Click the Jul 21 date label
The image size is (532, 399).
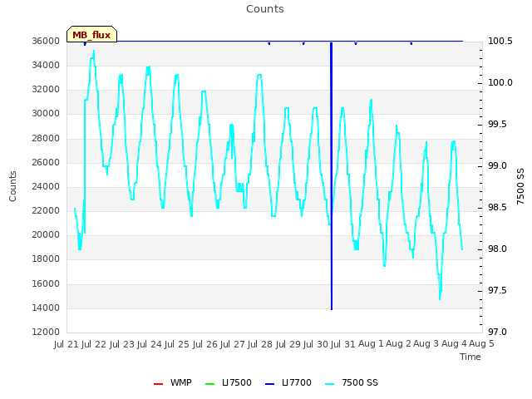coord(66,344)
